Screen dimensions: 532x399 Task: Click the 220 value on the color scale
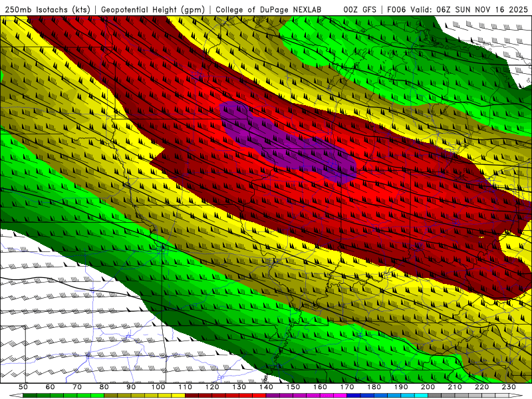(x=481, y=387)
